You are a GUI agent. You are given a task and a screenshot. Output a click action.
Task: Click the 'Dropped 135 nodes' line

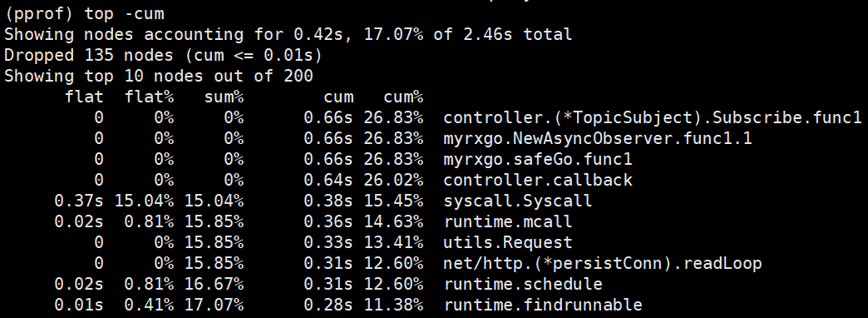pos(163,56)
